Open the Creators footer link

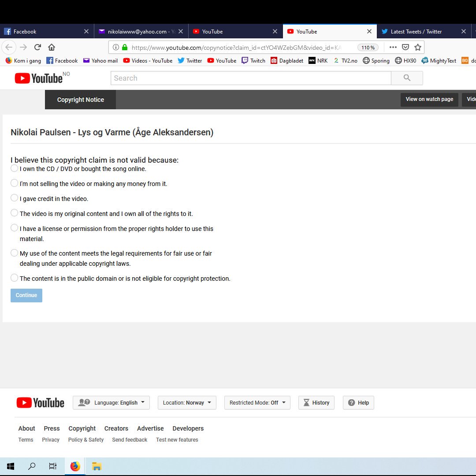[x=116, y=428]
